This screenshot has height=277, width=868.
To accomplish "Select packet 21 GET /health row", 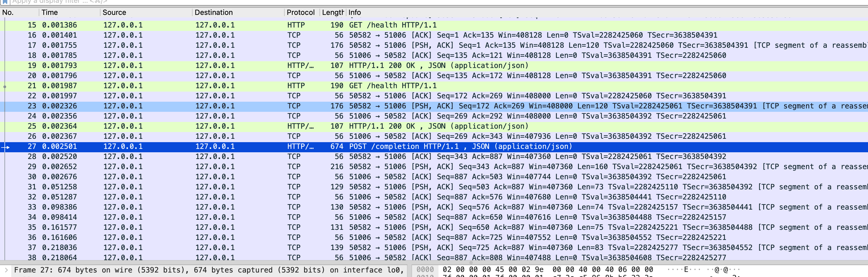I will click(x=434, y=86).
